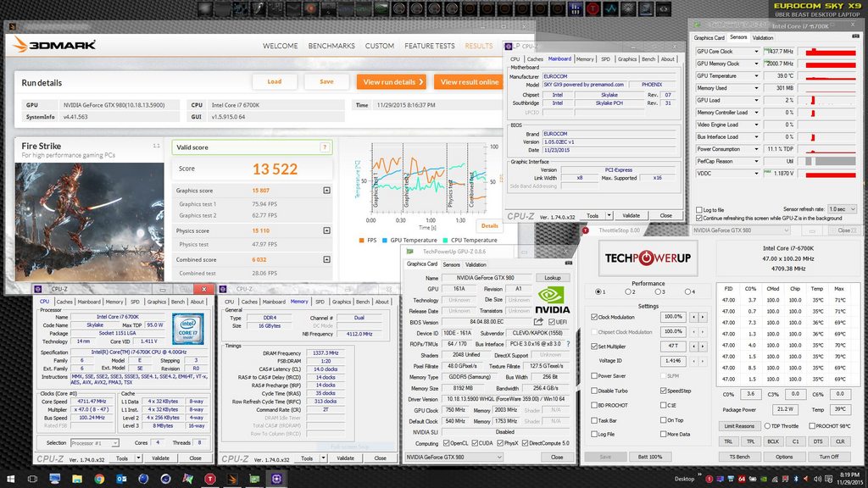This screenshot has width=868, height=488.
Task: Click Limit Reasons button in ThrottleStop
Action: click(x=739, y=426)
